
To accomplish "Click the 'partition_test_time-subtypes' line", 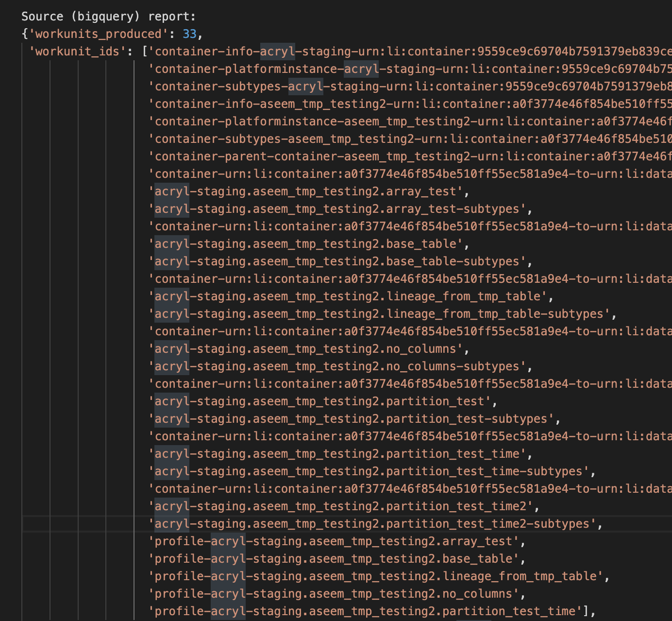I will click(372, 471).
